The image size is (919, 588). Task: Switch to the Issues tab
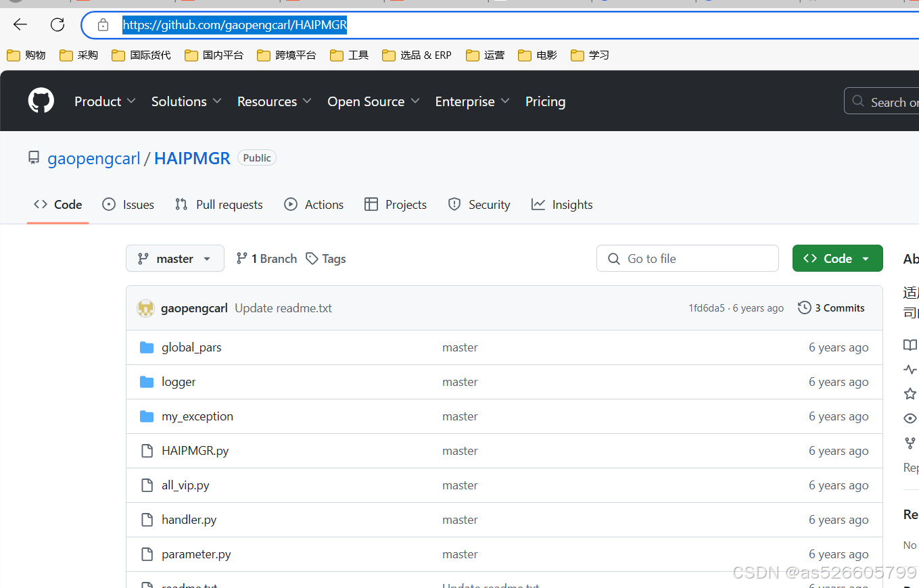pos(128,205)
